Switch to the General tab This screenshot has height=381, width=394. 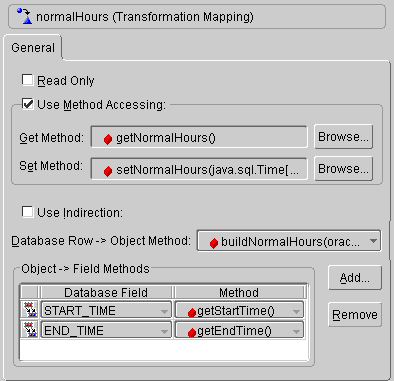point(33,48)
